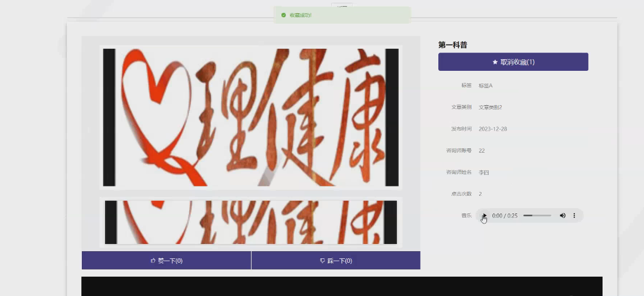This screenshot has height=296, width=644.
Task: Click the 咨询师姓名 label
Action: pos(459,172)
